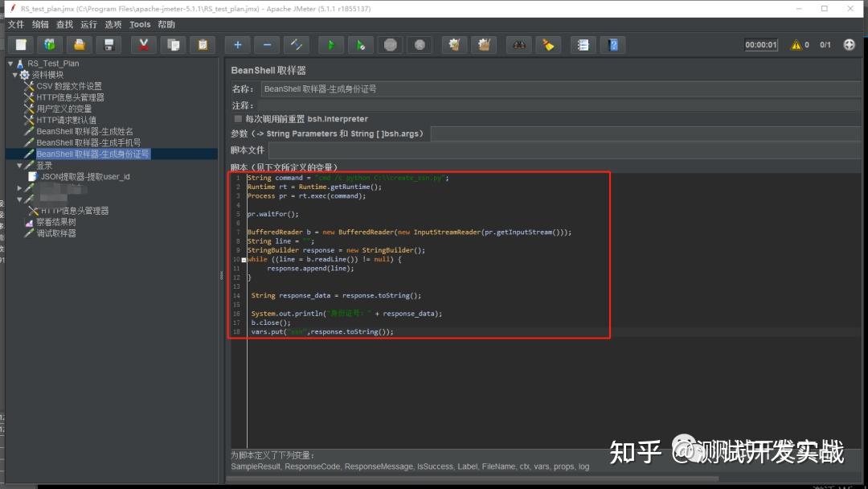Select HTTP信息头管理器 under 资料模块
The image size is (868, 489).
point(70,97)
